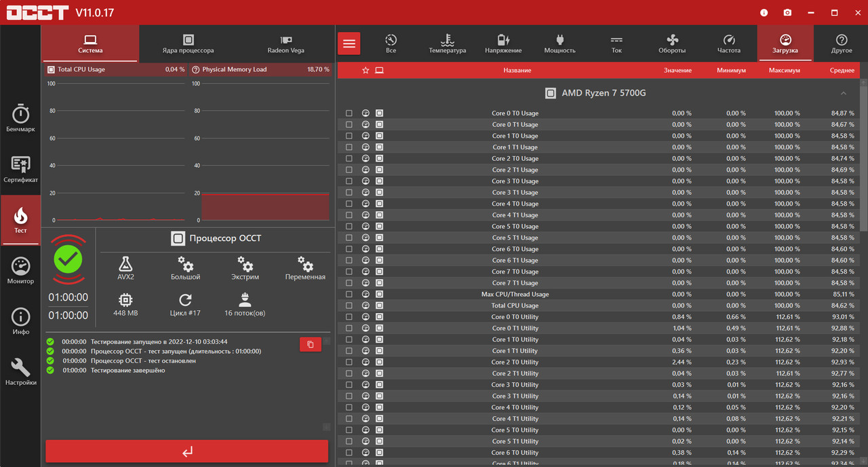This screenshot has height=467, width=868.
Task: Click the Physical Memory Load help icon
Action: [195, 69]
